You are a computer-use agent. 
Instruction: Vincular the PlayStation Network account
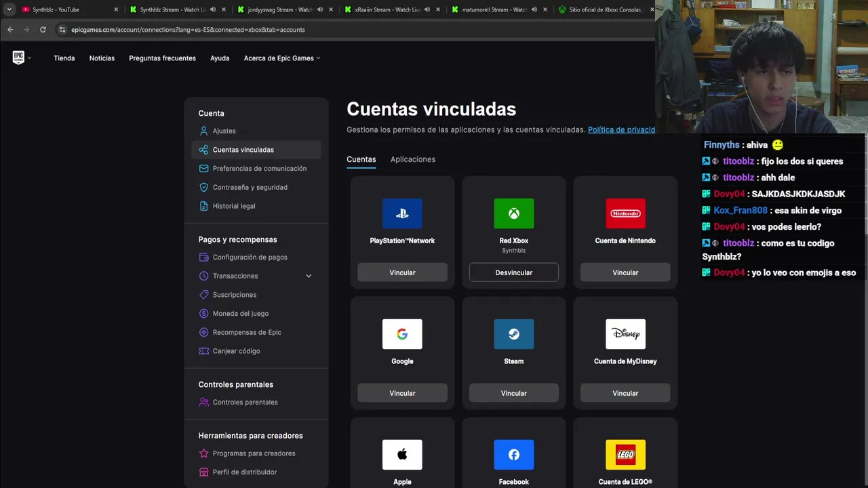click(x=402, y=272)
